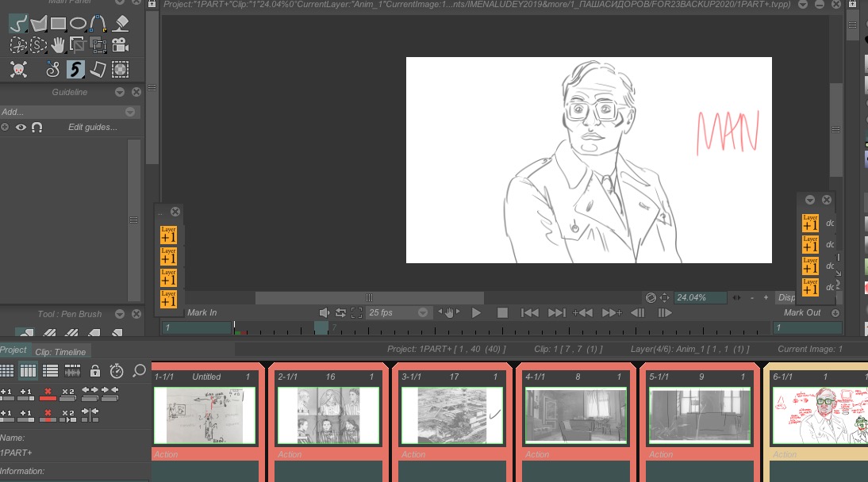Open the small Layer +1 panel menu arrow
The height and width of the screenshot is (482, 868).
tap(810, 200)
